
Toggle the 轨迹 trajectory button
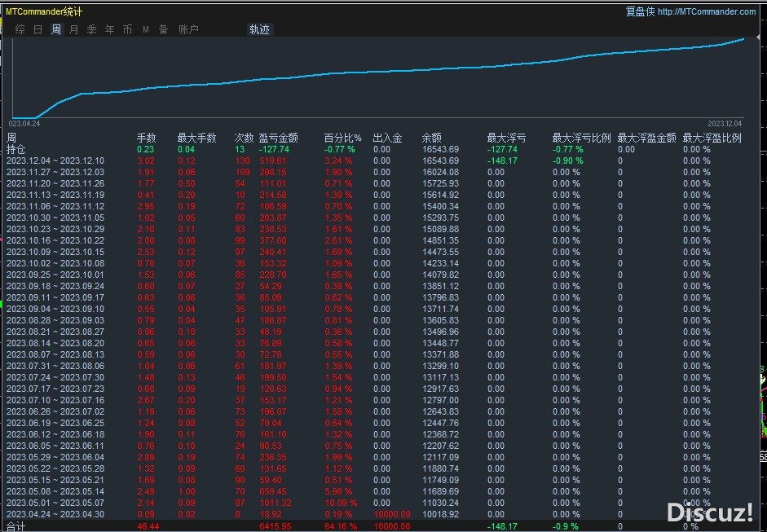[259, 29]
